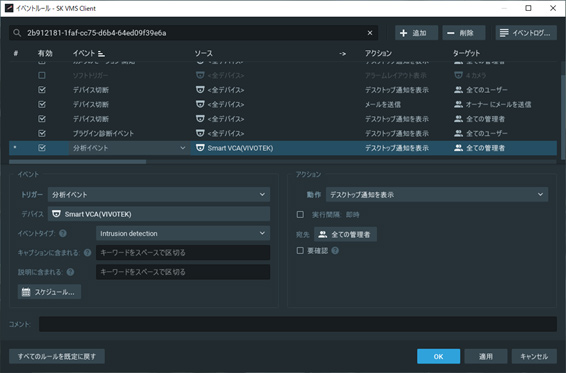Toggle checkbox of the selected 分析イベント rule

click(x=42, y=148)
